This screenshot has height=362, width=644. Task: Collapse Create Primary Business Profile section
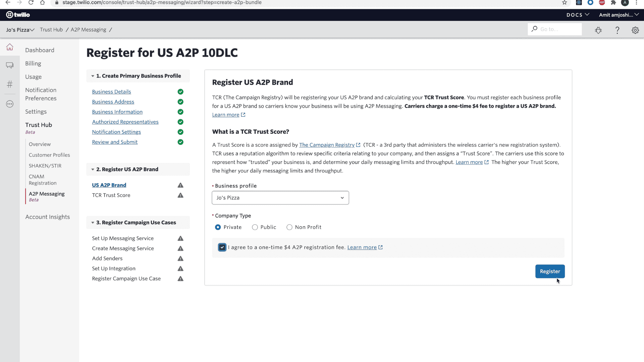tap(138, 76)
